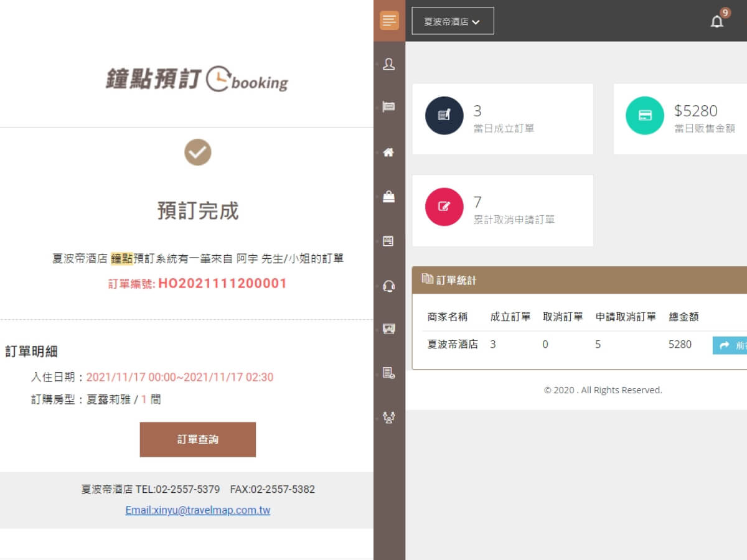Select the 累計取消申請訂單 card

503,210
